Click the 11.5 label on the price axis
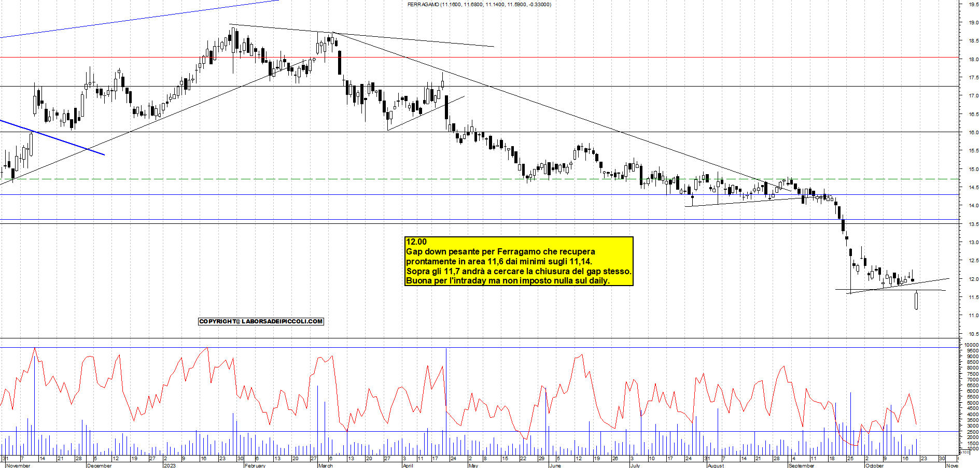This screenshot has width=980, height=468. pos(973,297)
